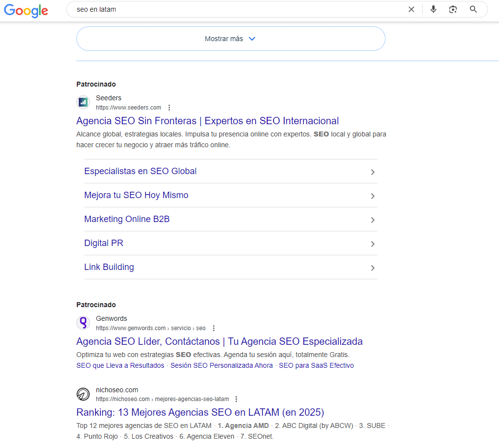Open the Marketing Online B2B sitelink
Viewport: 499px width, 448px height.
click(x=127, y=219)
